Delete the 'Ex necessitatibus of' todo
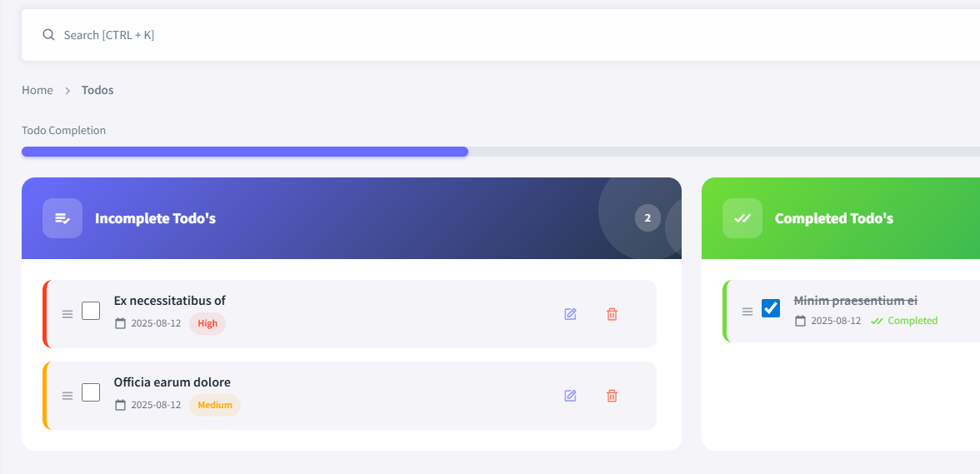Screen dimensions: 980x474 pos(612,314)
